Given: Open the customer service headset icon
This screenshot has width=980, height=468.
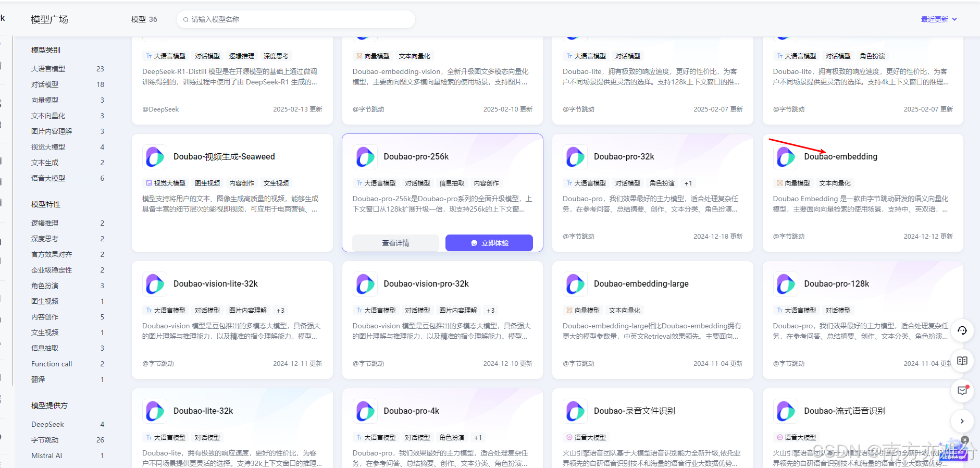Looking at the screenshot, I should tap(962, 330).
